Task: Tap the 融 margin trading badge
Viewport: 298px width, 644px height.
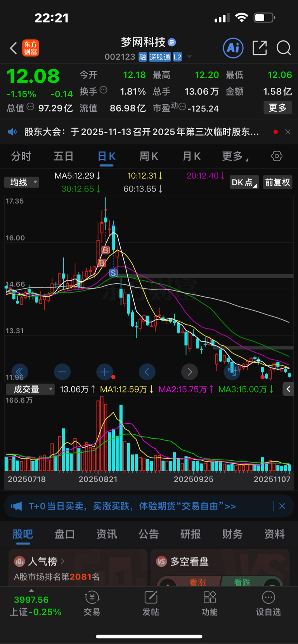Action: coord(142,57)
